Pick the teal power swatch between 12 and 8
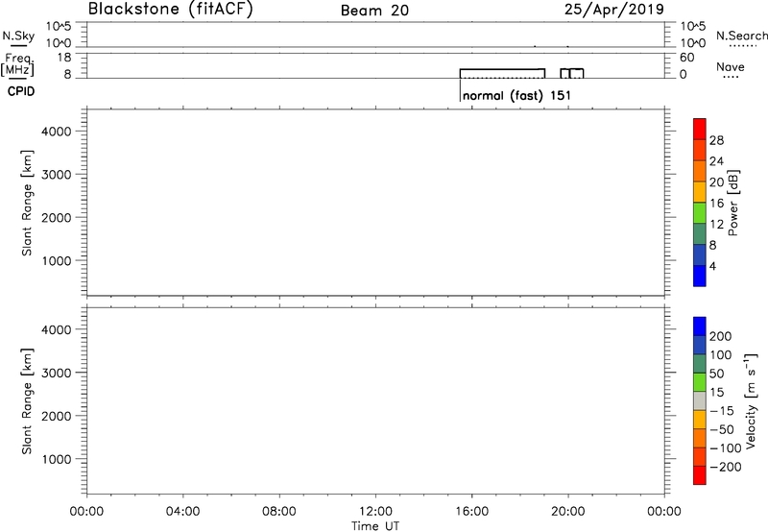The image size is (768, 532). (x=700, y=233)
